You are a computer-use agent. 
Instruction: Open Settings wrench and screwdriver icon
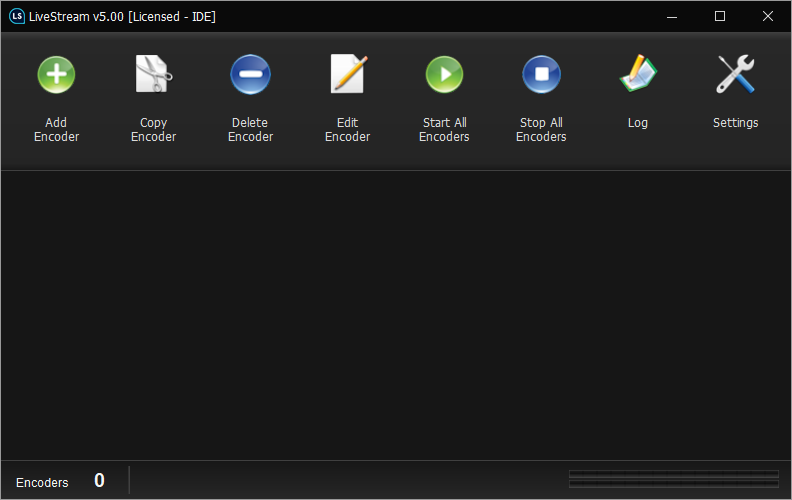point(735,74)
